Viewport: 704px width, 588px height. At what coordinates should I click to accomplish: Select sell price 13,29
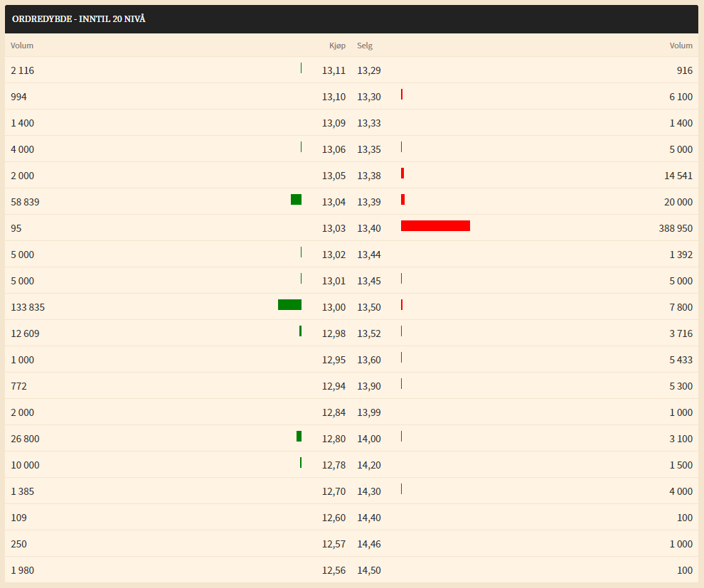(369, 70)
